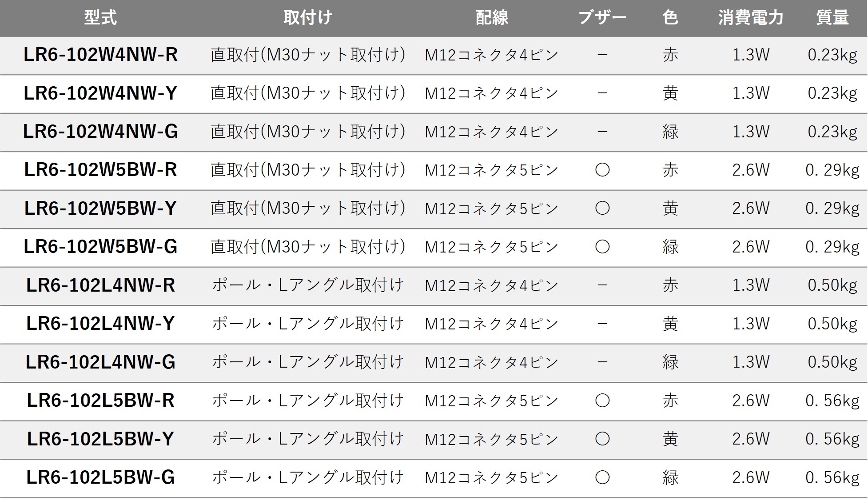This screenshot has height=501, width=868.
Task: Click the 取付け column header
Action: (x=307, y=18)
